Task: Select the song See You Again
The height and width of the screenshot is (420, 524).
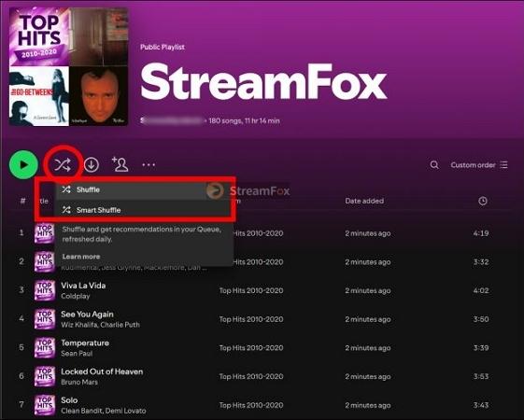Action: [x=87, y=315]
